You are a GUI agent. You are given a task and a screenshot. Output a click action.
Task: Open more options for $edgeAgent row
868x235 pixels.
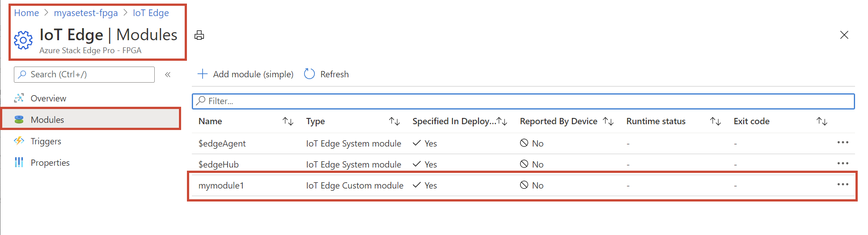click(843, 143)
